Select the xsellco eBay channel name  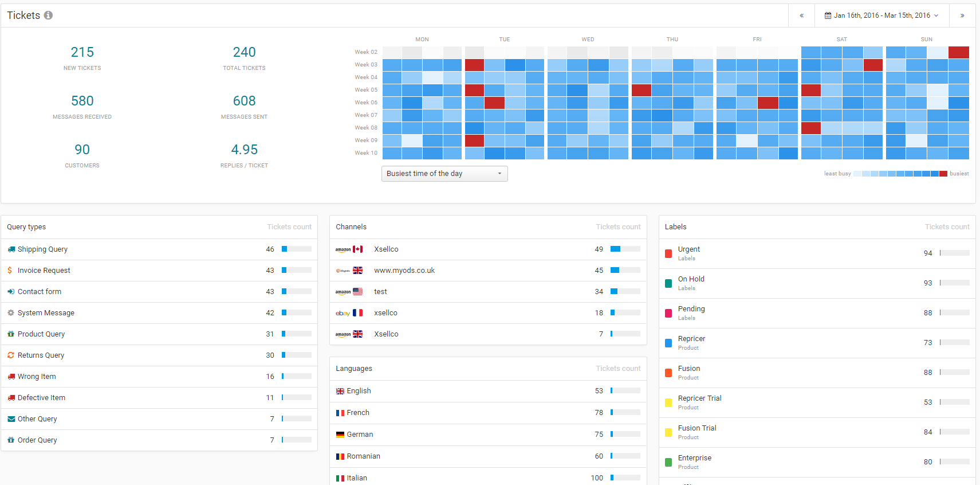[385, 313]
